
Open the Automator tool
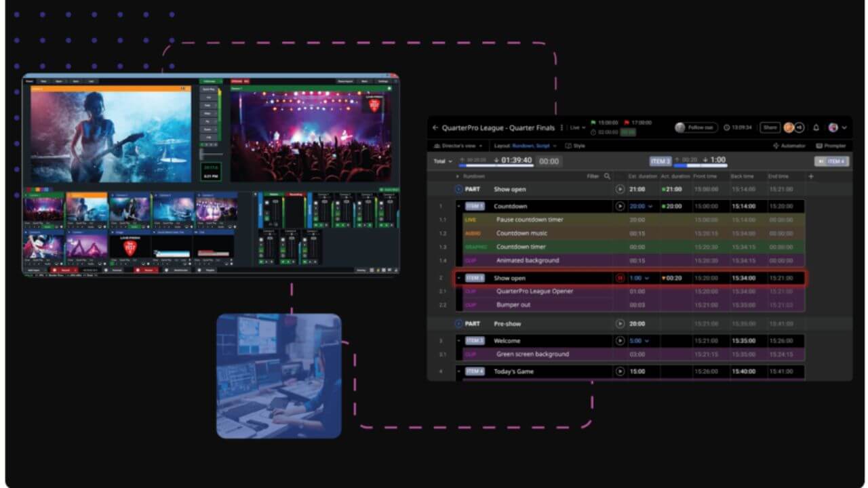pos(789,146)
